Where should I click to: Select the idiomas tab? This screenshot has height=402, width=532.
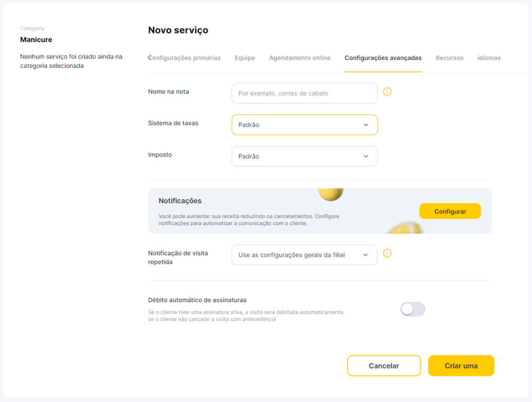point(489,58)
